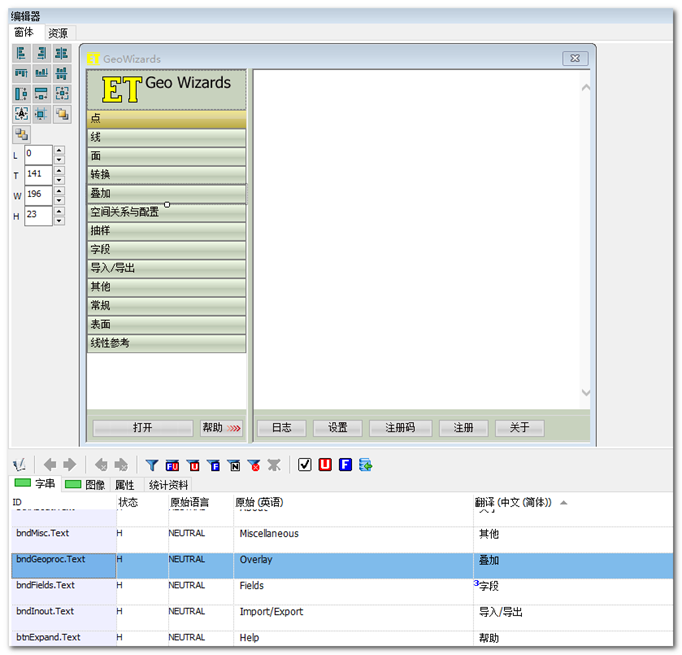Screen dimensions: 682x655
Task: Click the 字段 translation cell
Action: pyautogui.click(x=573, y=592)
